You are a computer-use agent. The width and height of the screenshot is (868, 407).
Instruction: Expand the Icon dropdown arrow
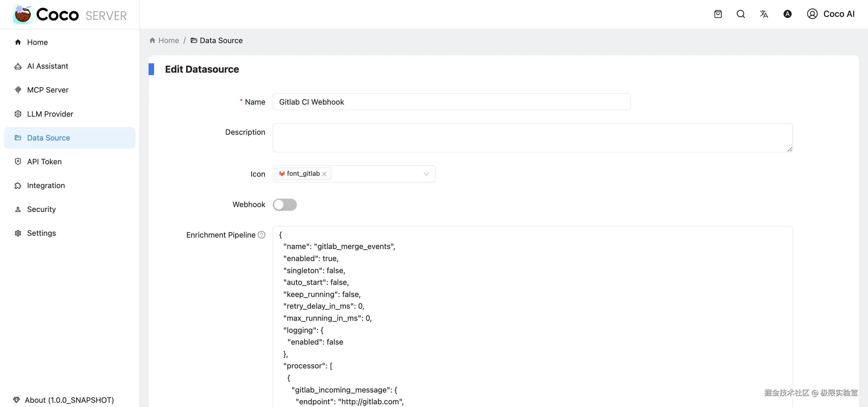pyautogui.click(x=426, y=174)
